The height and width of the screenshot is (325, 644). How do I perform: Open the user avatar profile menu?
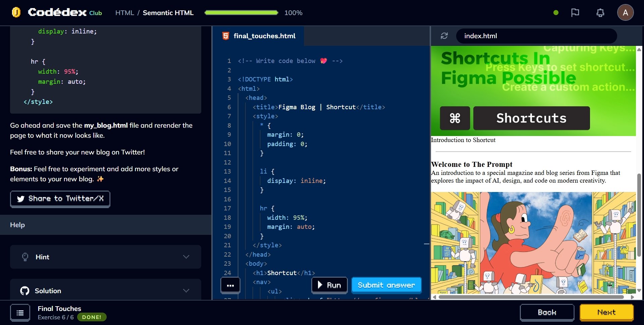click(x=625, y=13)
